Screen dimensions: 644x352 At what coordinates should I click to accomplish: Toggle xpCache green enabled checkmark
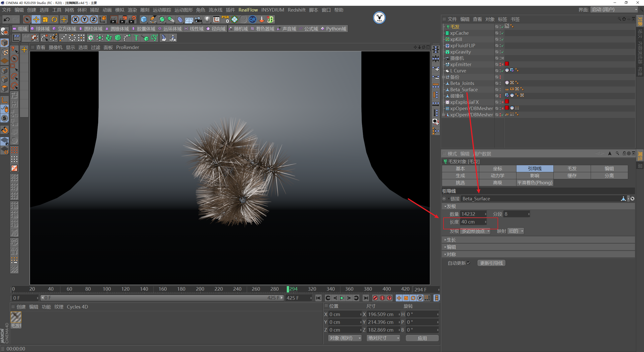click(503, 33)
